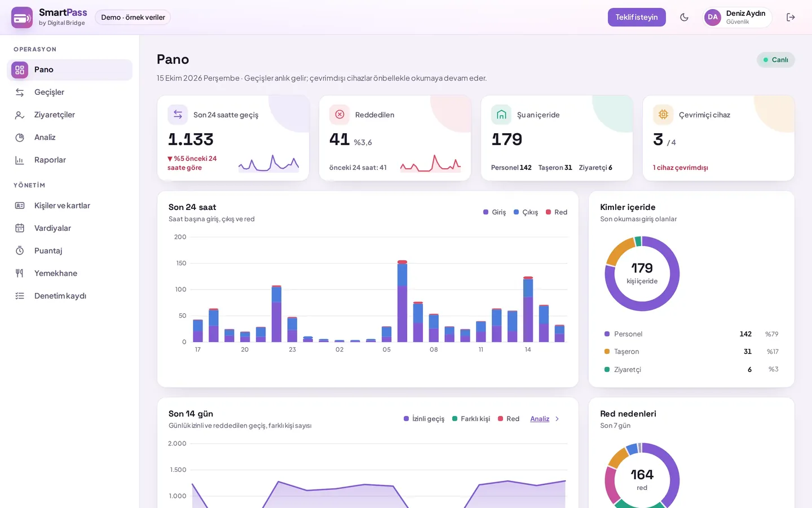
Task: Click the logout icon in the header
Action: [791, 17]
